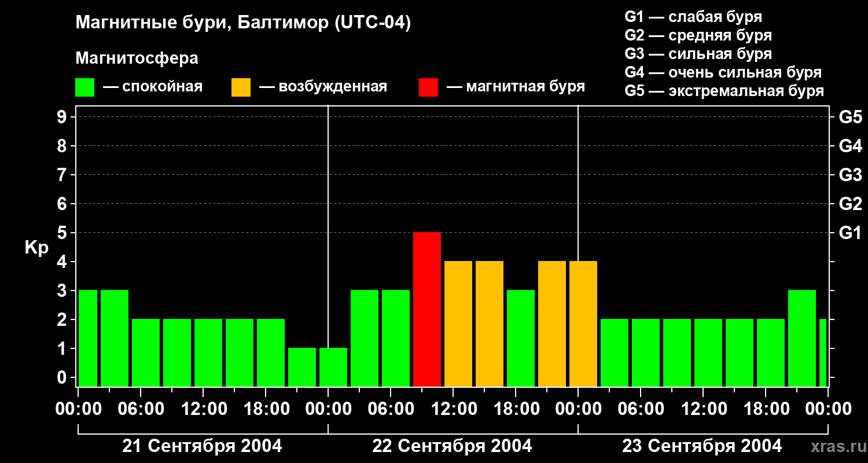Click the right-axis 'G5' level label
This screenshot has height=463, width=868.
tap(850, 117)
